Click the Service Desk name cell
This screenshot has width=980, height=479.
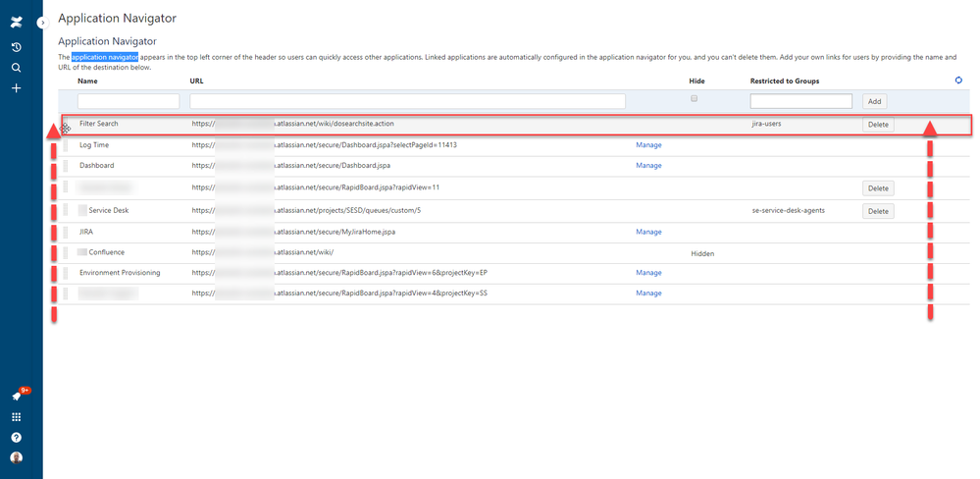pyautogui.click(x=109, y=211)
